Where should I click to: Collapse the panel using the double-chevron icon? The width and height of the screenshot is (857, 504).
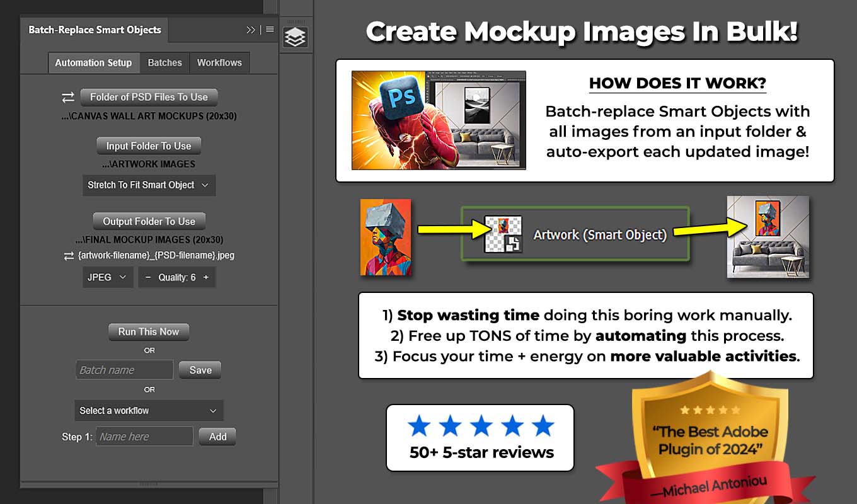coord(251,29)
